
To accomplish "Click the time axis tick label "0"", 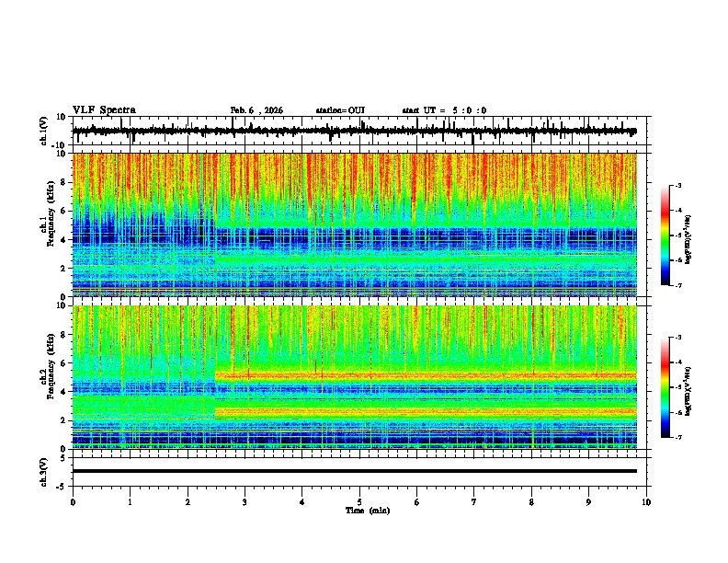I will pos(73,502).
